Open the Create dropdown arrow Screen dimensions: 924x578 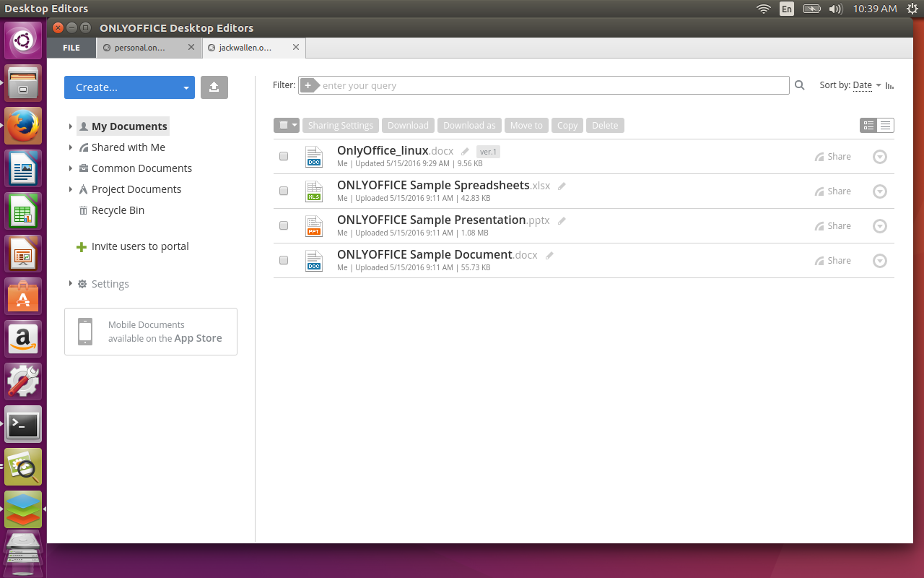(x=186, y=87)
